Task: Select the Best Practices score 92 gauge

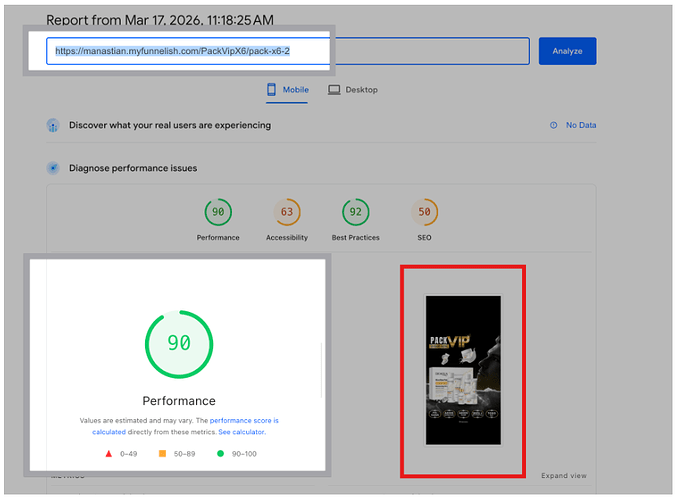Action: (354, 212)
